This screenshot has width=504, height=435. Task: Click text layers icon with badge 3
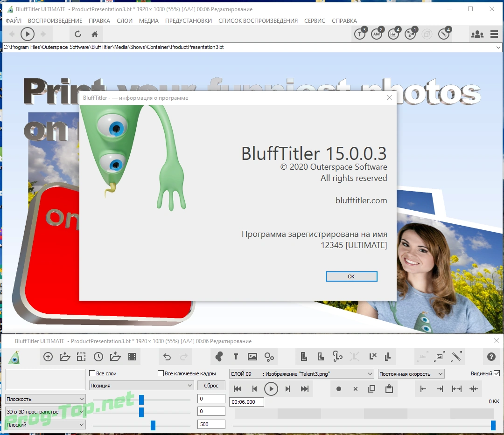pyautogui.click(x=361, y=34)
